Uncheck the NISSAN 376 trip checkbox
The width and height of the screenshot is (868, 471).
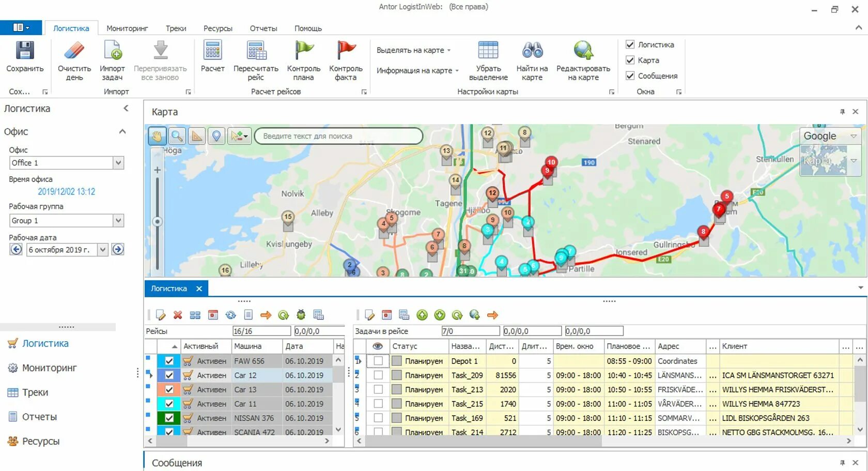pyautogui.click(x=169, y=418)
